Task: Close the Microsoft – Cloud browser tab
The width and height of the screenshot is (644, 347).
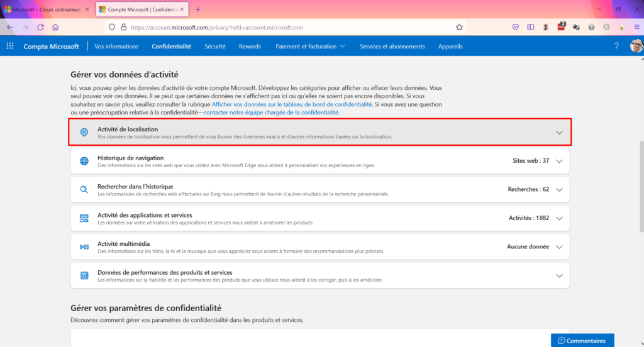Action: tap(87, 9)
